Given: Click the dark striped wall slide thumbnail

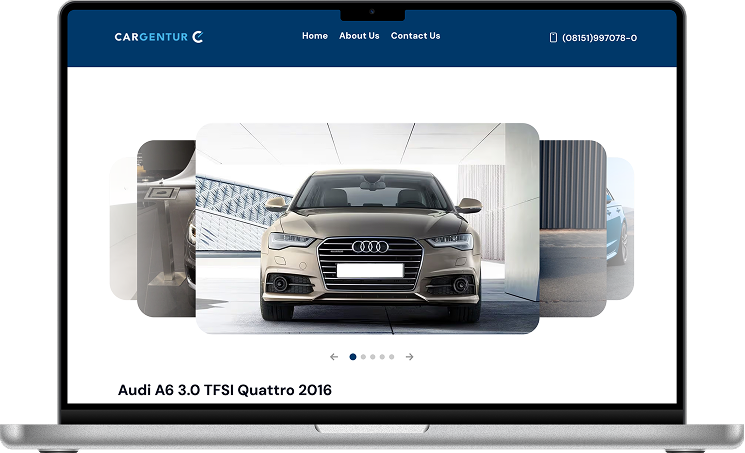Looking at the screenshot, I should click(573, 228).
